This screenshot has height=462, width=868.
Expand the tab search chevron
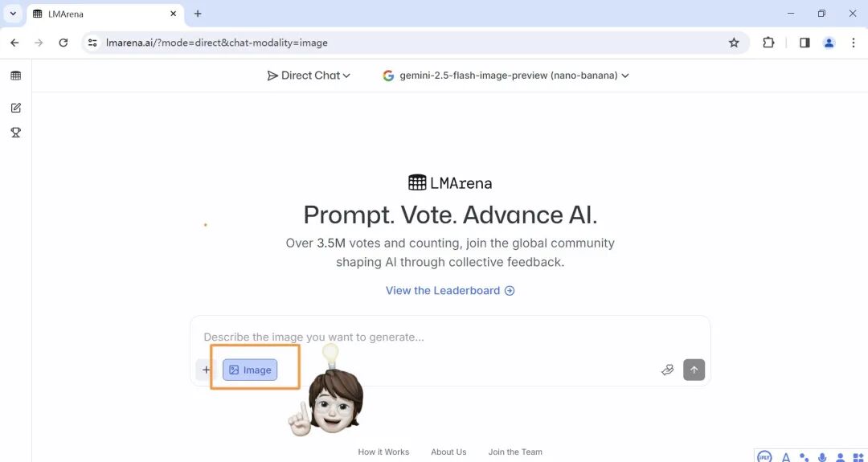click(14, 14)
